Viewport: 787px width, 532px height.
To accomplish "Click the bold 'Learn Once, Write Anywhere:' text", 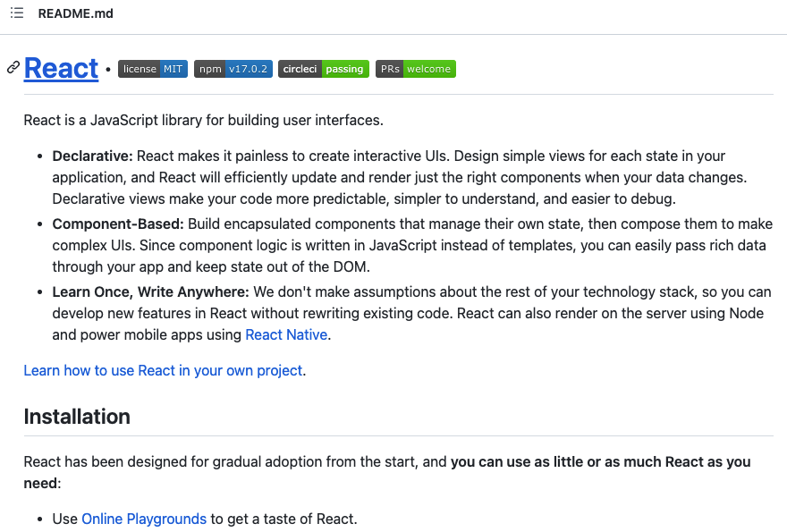I will click(x=150, y=292).
